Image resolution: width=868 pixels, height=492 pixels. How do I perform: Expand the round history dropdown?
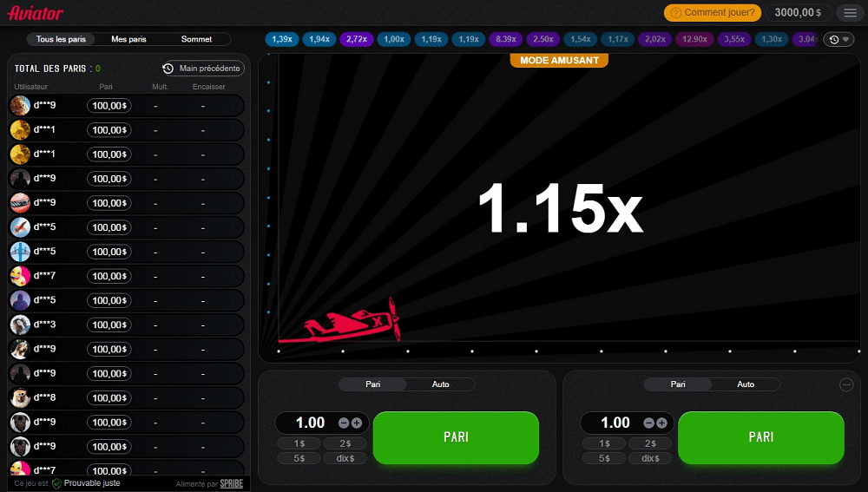838,40
